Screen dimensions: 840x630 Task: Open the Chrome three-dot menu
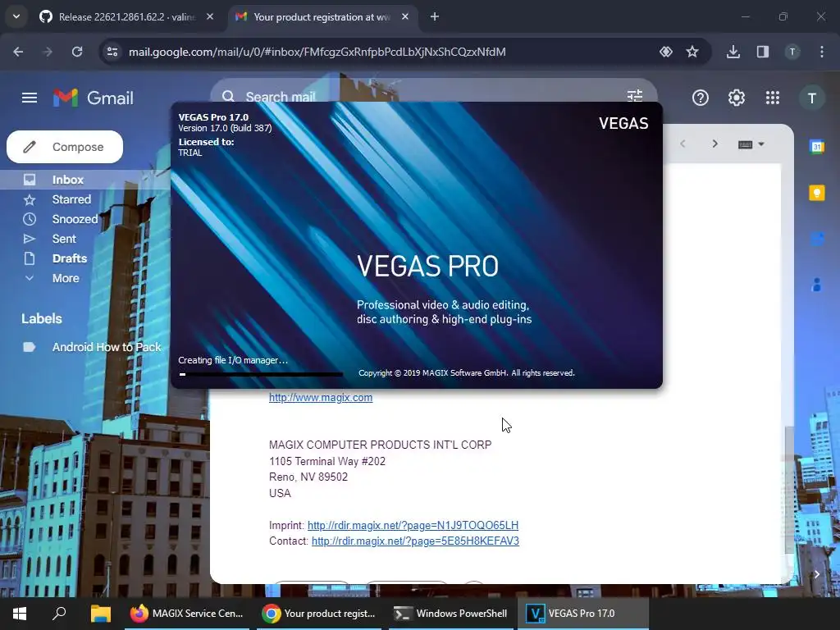click(x=822, y=52)
